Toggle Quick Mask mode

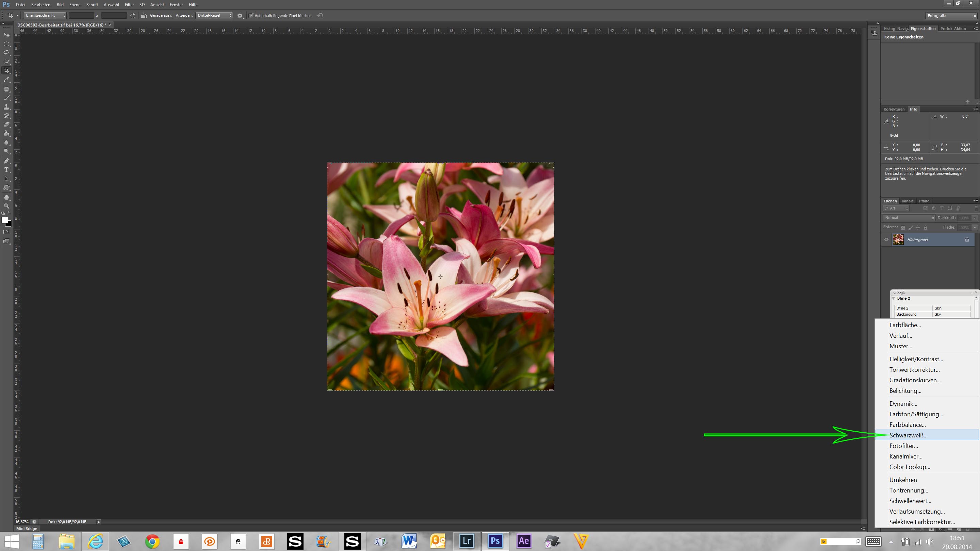pyautogui.click(x=6, y=232)
